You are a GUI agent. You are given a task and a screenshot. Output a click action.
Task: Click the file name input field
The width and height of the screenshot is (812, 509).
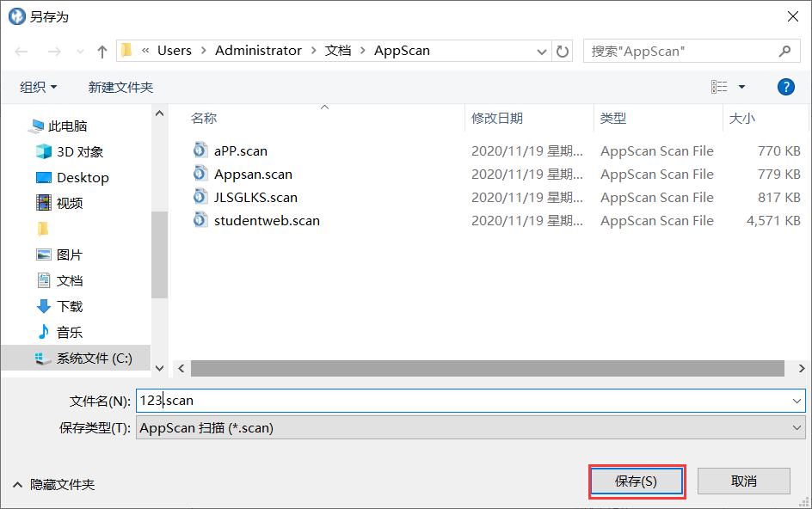click(x=462, y=401)
